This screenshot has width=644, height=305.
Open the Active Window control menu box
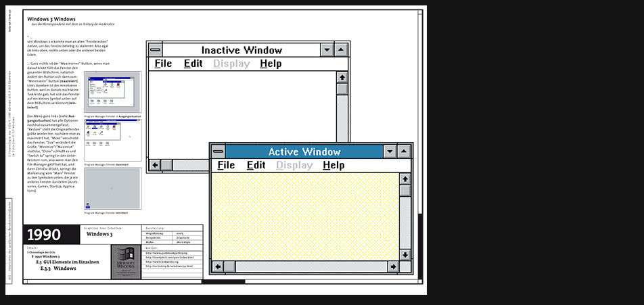[218, 151]
